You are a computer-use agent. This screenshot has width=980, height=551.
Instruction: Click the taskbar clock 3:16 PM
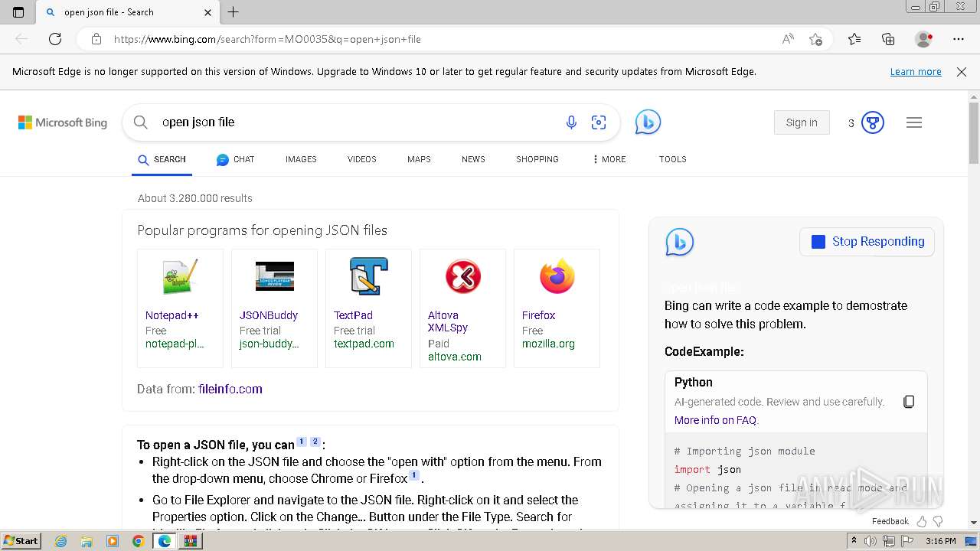pyautogui.click(x=940, y=541)
